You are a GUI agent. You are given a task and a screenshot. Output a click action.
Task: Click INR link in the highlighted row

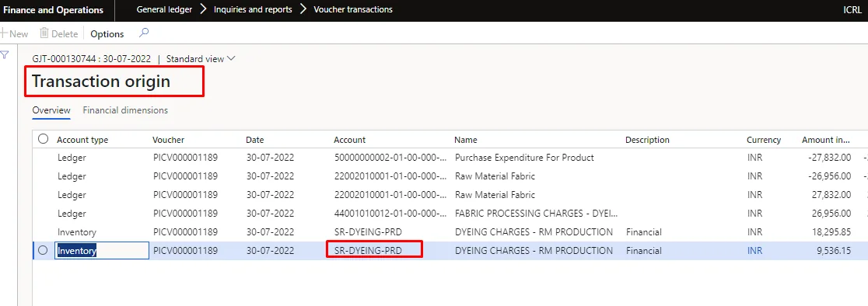[x=754, y=251]
